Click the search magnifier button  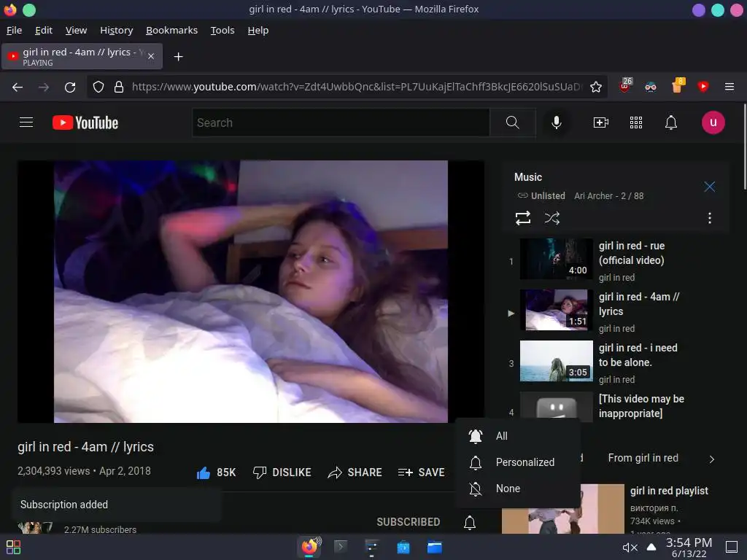coord(513,122)
